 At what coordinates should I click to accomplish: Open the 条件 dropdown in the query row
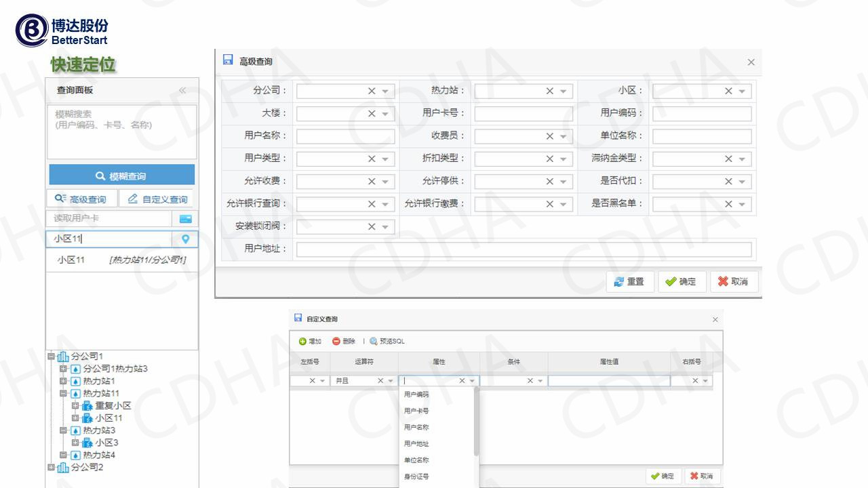click(540, 381)
